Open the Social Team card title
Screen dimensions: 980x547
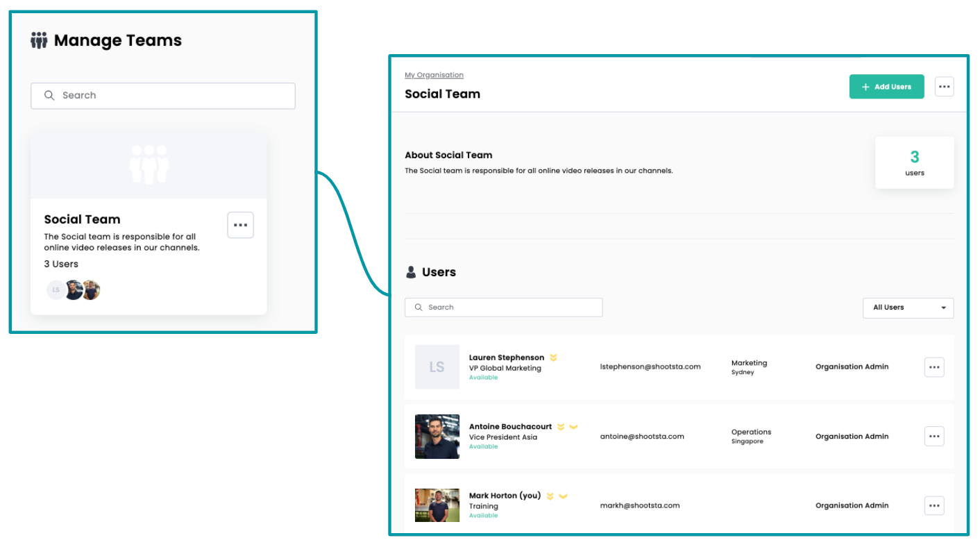pyautogui.click(x=82, y=219)
